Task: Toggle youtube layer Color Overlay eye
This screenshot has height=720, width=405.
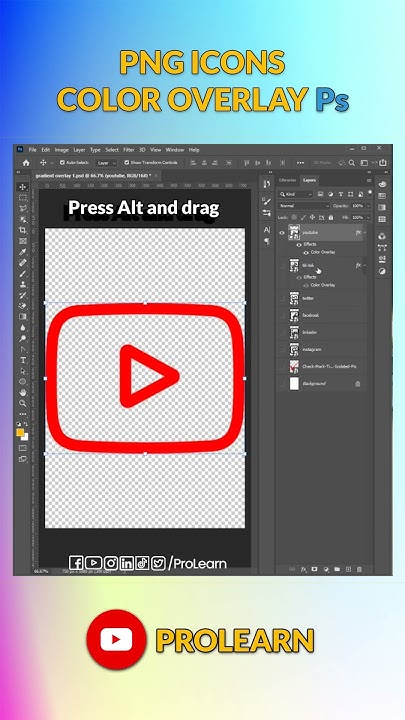Action: coord(306,253)
